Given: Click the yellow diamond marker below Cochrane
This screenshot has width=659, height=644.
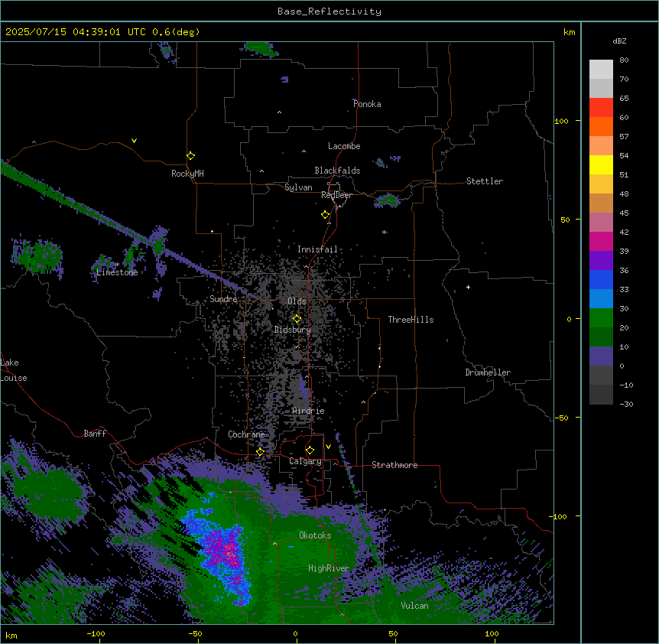Looking at the screenshot, I should click(x=260, y=451).
